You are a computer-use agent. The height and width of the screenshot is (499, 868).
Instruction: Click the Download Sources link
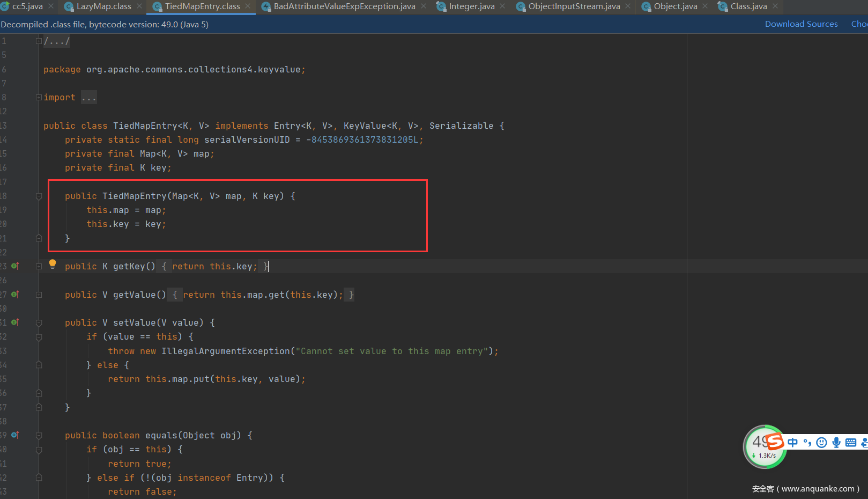[x=801, y=24]
